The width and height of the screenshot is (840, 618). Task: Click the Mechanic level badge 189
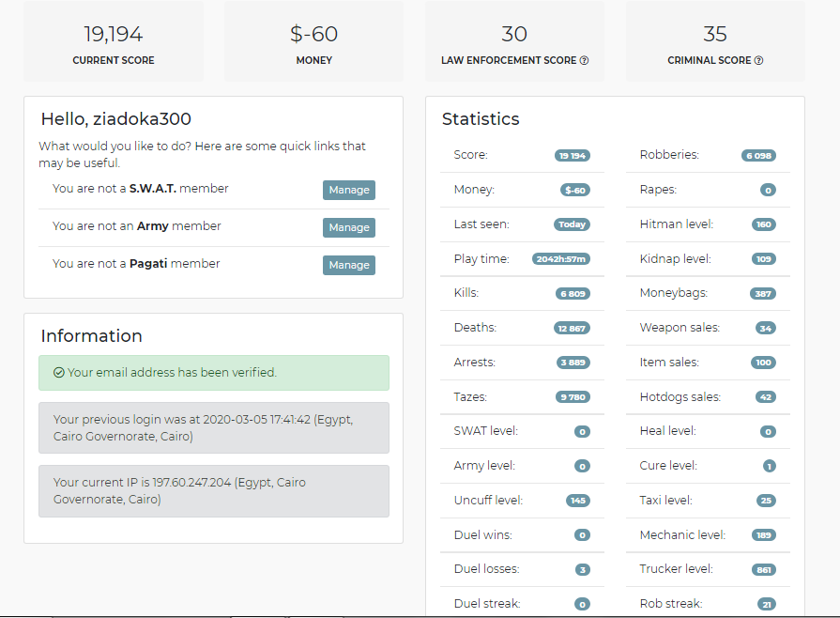coord(764,535)
